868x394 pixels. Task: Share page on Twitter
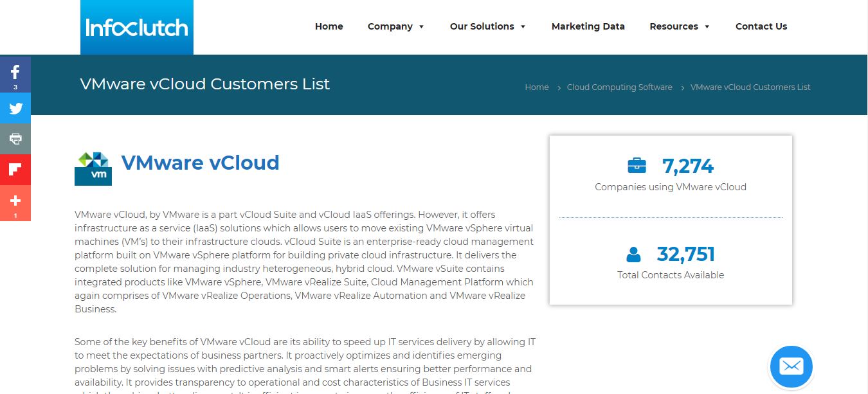click(15, 108)
